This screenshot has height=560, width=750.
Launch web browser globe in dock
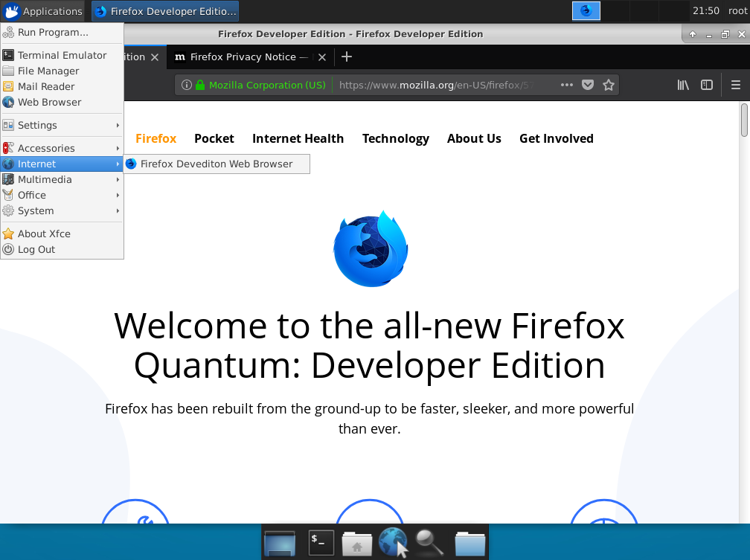tap(393, 542)
